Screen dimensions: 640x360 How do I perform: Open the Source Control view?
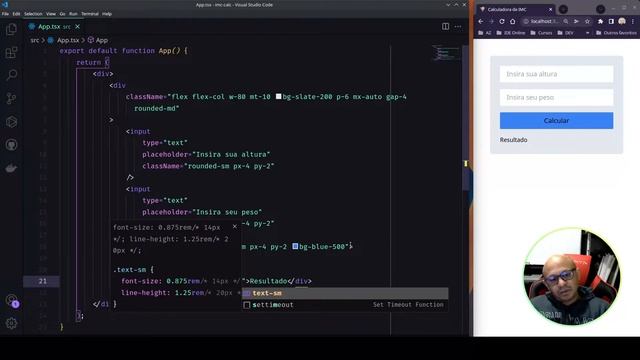tap(11, 98)
